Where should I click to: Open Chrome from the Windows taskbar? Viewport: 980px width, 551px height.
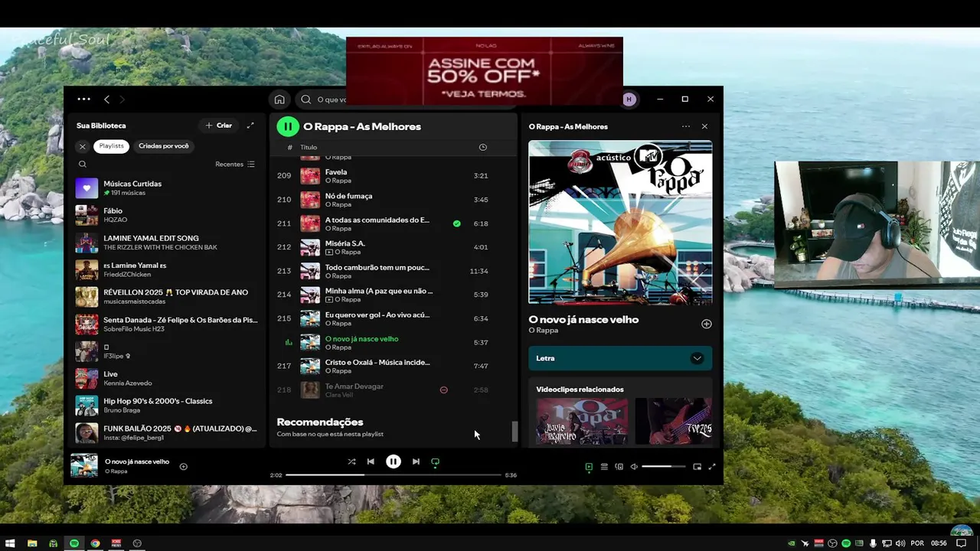pyautogui.click(x=95, y=543)
